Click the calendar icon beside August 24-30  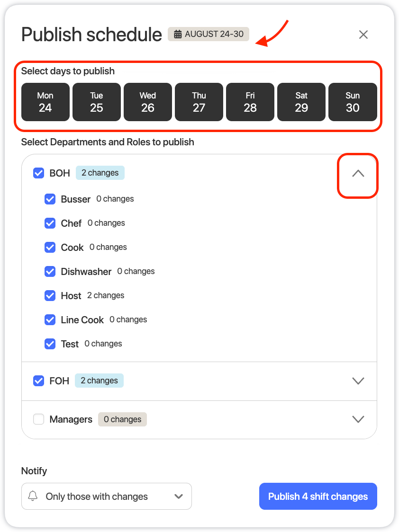click(x=178, y=34)
